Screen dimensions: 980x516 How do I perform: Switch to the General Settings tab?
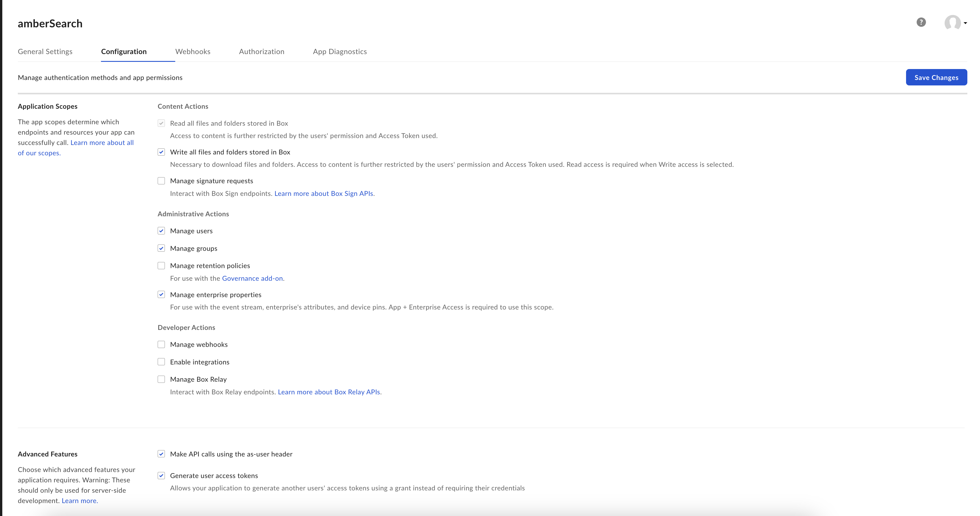(x=45, y=51)
